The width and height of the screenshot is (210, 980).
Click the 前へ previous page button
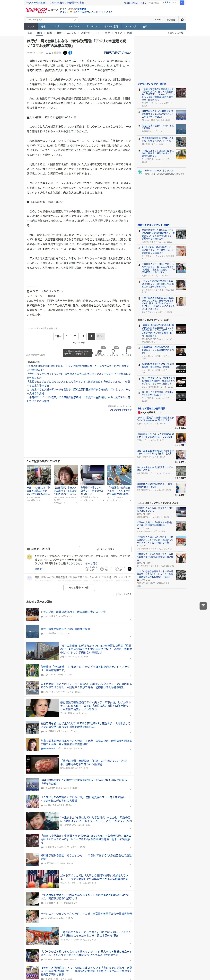tap(58, 336)
